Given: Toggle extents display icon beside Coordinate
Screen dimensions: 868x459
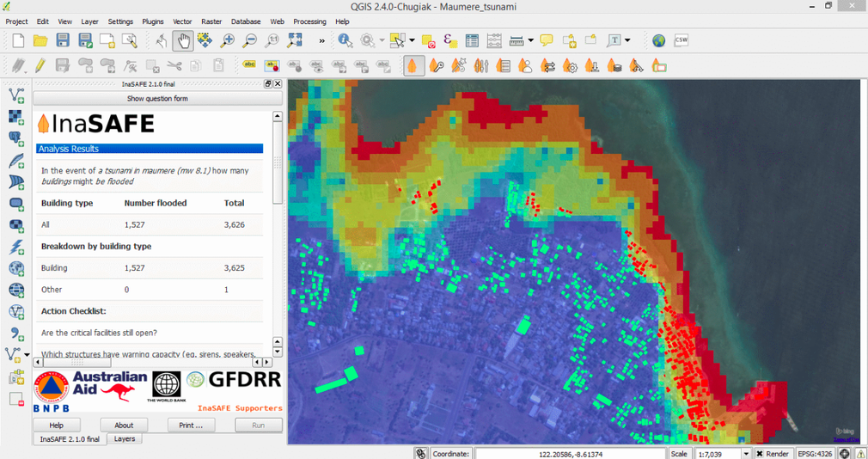Looking at the screenshot, I should click(420, 453).
